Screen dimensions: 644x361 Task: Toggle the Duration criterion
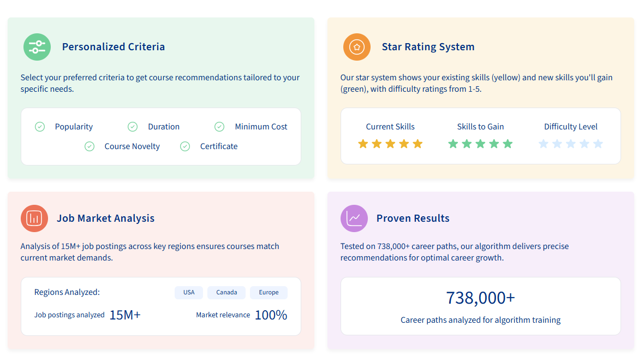(x=133, y=126)
